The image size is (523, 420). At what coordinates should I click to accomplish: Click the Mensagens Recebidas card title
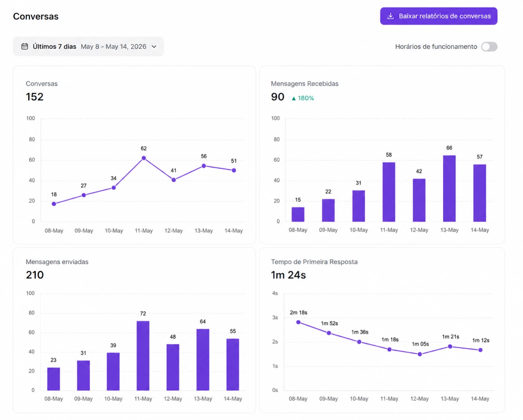click(305, 84)
